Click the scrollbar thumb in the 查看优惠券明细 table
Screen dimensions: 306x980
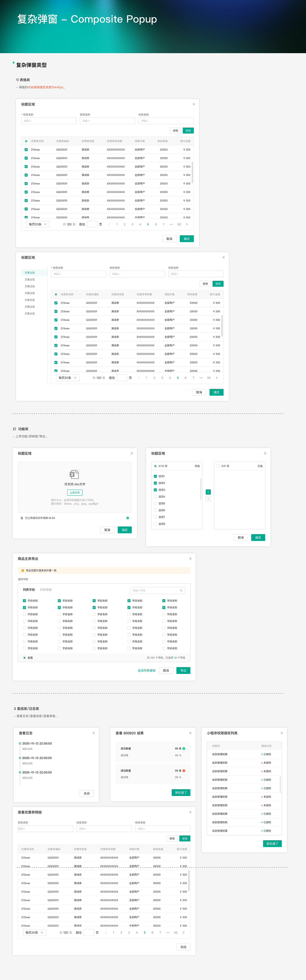click(189, 880)
